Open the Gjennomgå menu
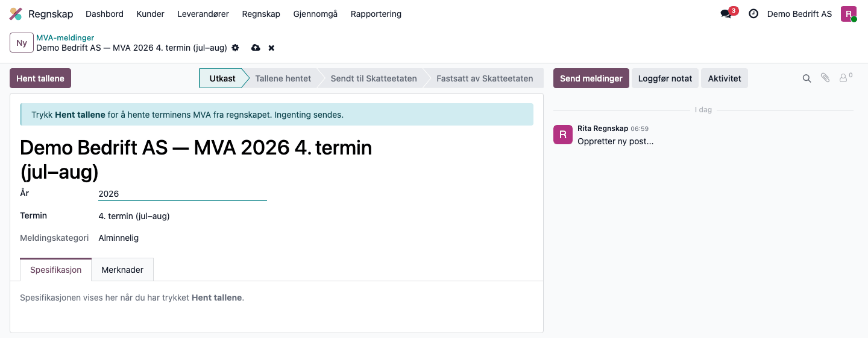 coord(315,14)
